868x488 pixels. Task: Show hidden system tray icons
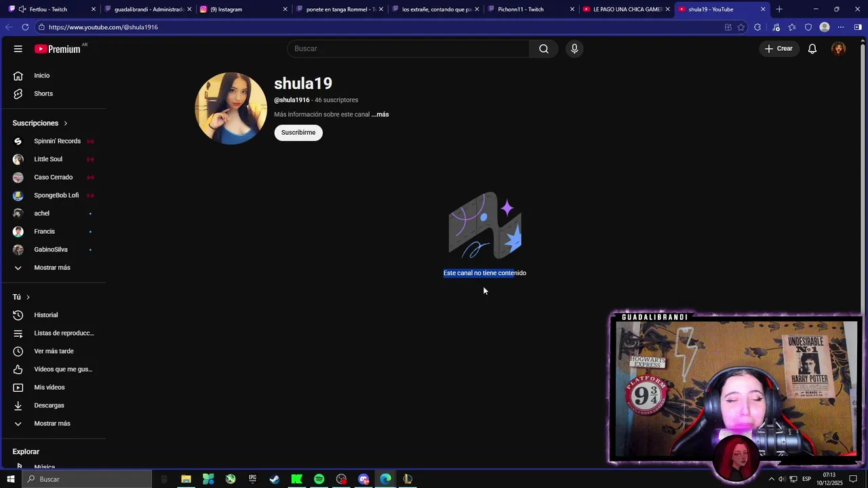pos(771,479)
